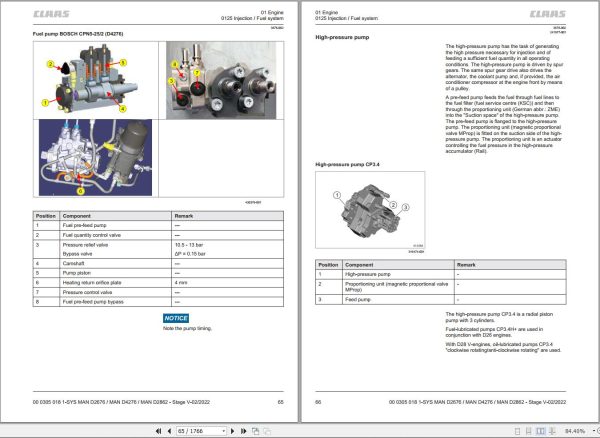600x438 pixels.
Task: Click the 'Bypass valve' table entry
Action: pos(77,254)
